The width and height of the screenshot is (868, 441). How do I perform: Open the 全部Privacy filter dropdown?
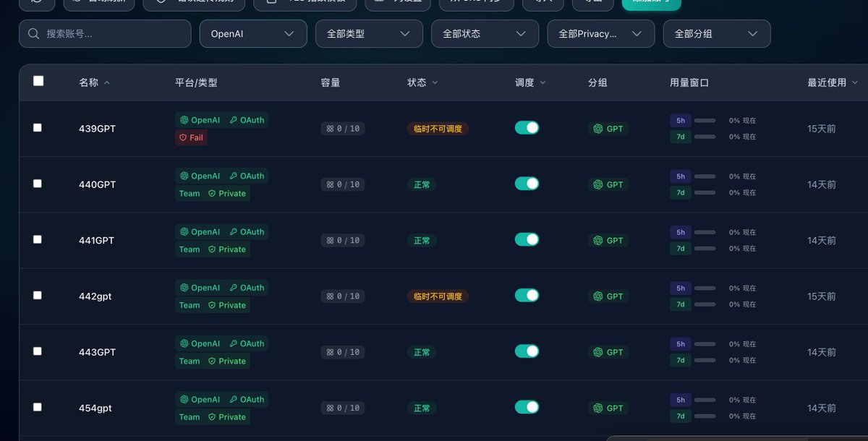tap(601, 34)
